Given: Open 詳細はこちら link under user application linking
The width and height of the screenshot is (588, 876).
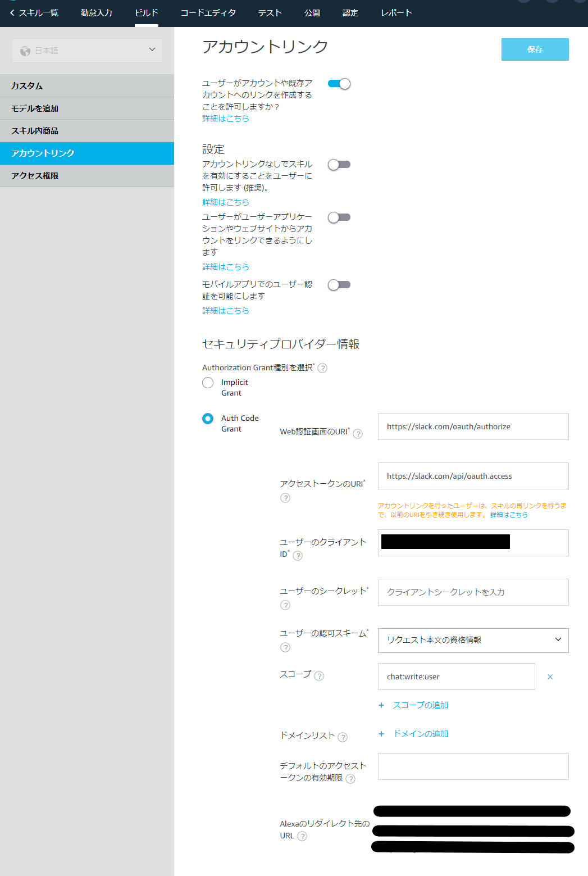Looking at the screenshot, I should tap(226, 267).
